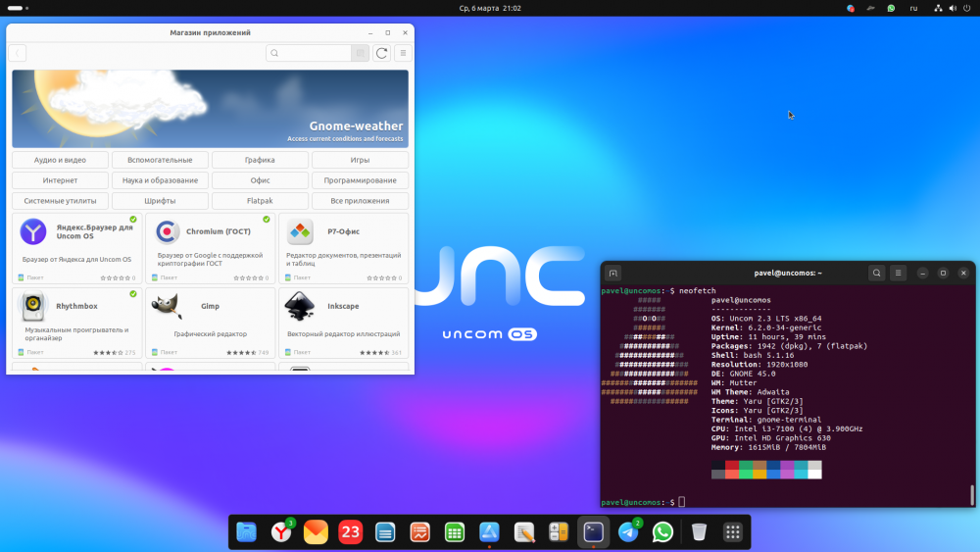Click the new tab icon in the terminal

[x=613, y=274]
